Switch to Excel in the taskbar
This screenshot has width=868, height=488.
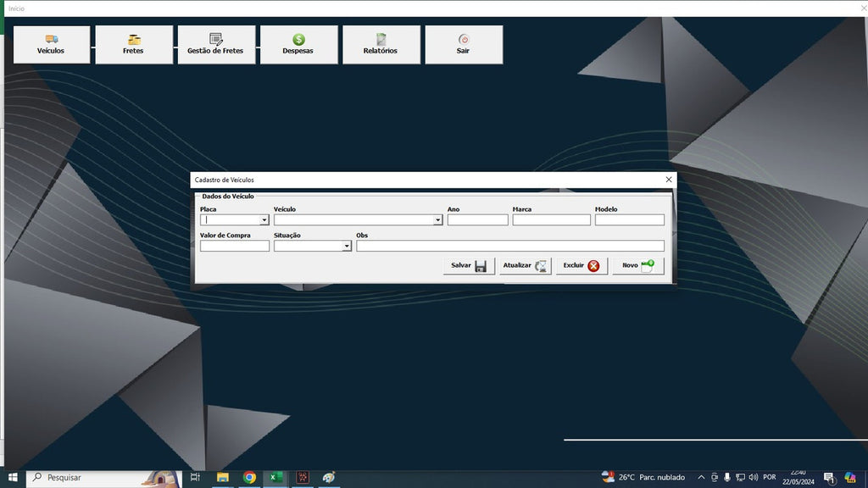[x=275, y=478]
